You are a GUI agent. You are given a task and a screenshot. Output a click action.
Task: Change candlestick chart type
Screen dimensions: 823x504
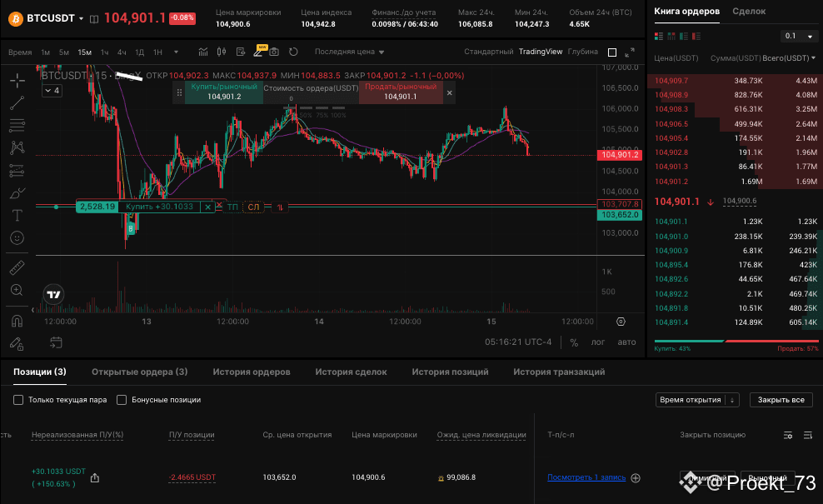click(x=222, y=52)
